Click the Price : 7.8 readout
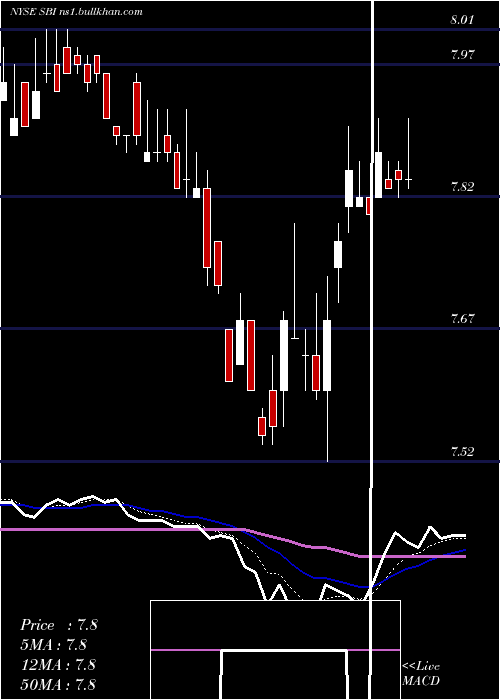 58,625
